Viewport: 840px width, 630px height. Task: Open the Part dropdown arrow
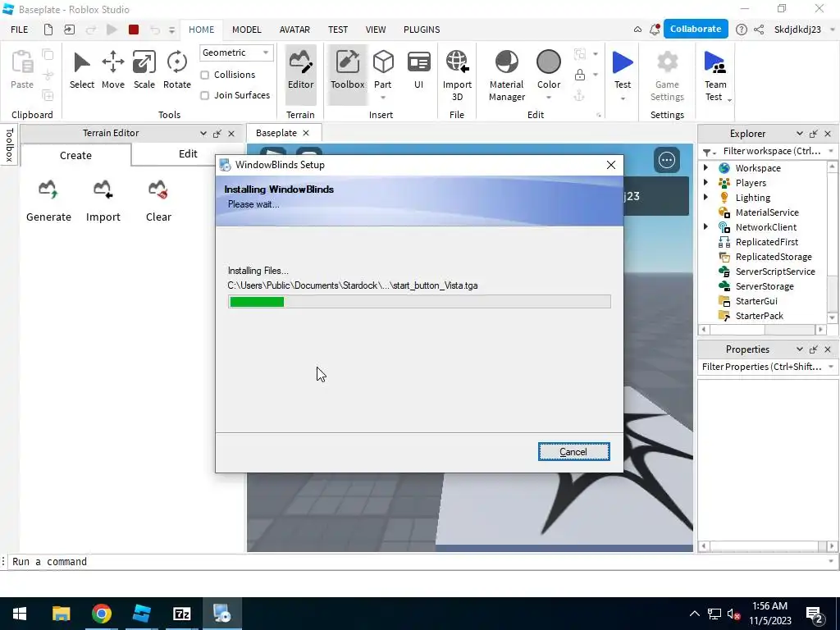[383, 98]
